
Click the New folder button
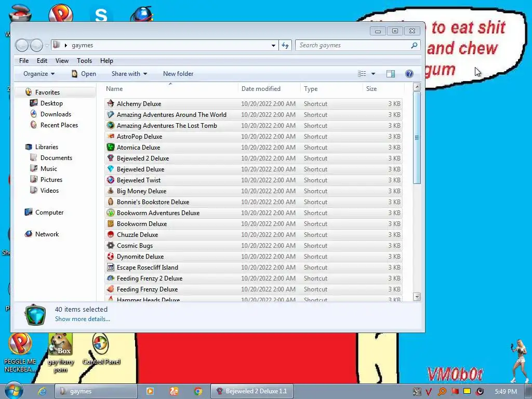click(x=178, y=74)
